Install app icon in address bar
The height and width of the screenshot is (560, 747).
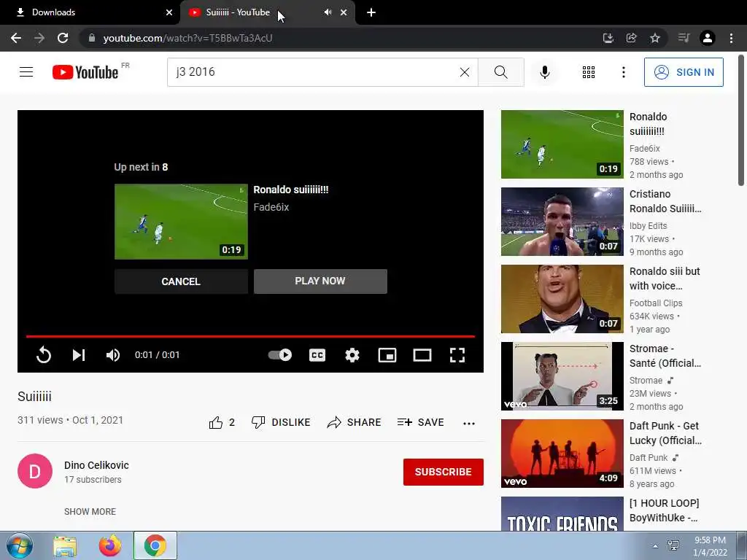click(608, 38)
